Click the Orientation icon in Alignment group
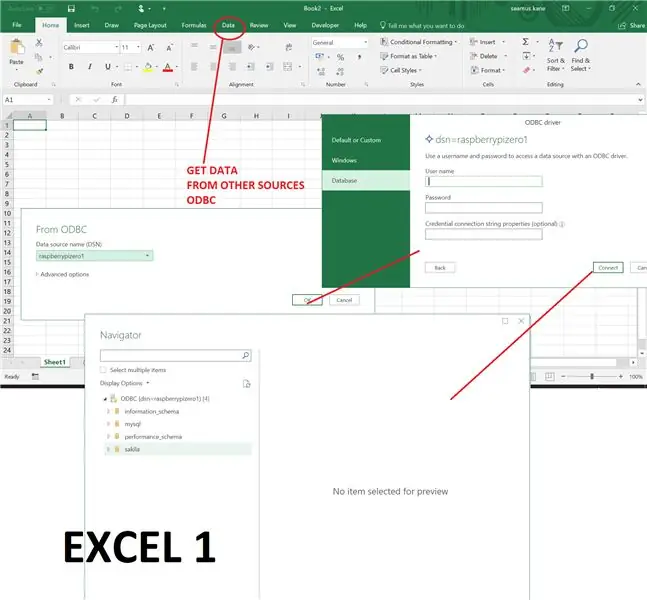 pyautogui.click(x=251, y=47)
